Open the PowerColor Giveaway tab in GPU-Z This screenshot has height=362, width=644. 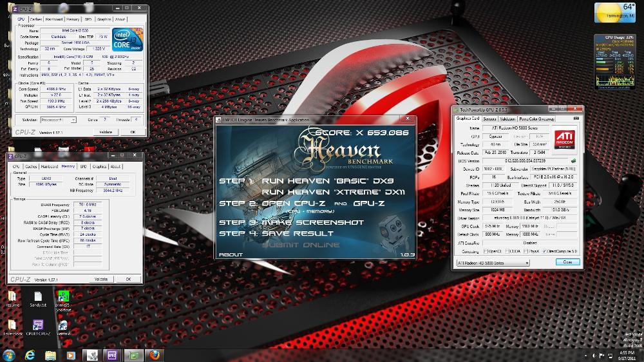pos(537,119)
